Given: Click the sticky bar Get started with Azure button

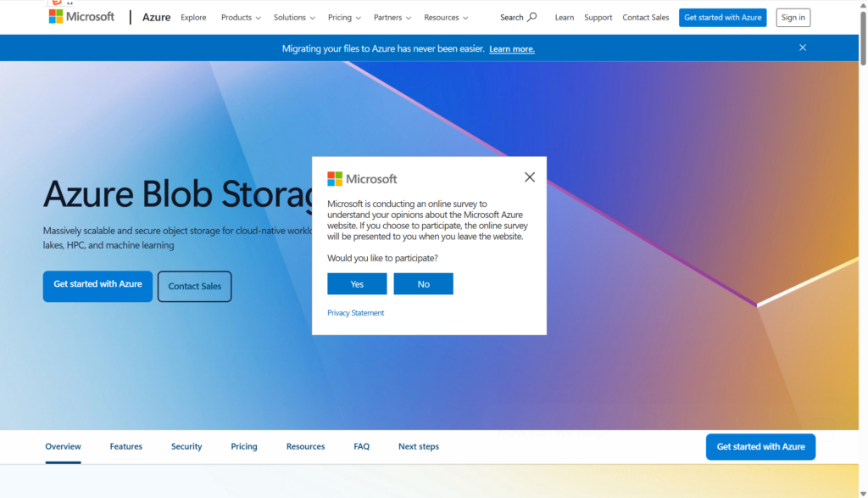Looking at the screenshot, I should 760,446.
